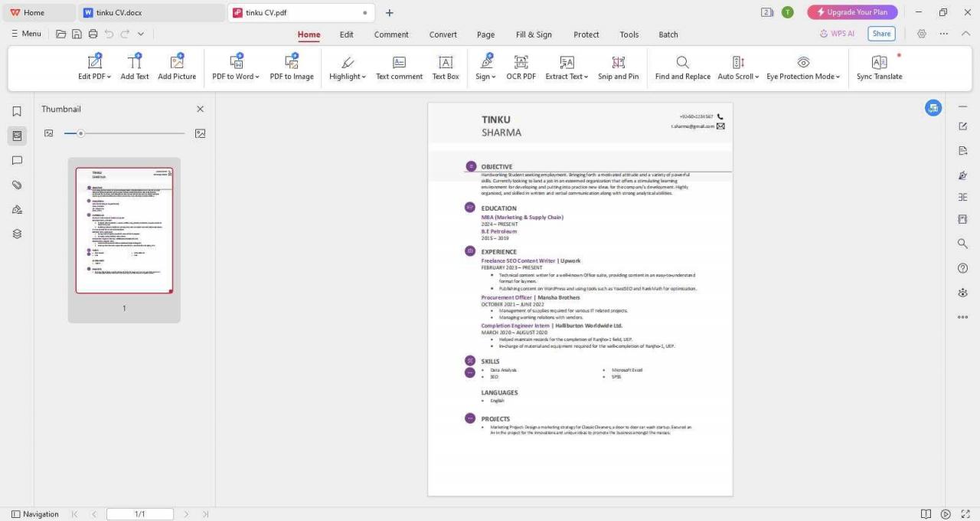The width and height of the screenshot is (980, 521).
Task: Run OCR PDF
Action: pyautogui.click(x=521, y=67)
